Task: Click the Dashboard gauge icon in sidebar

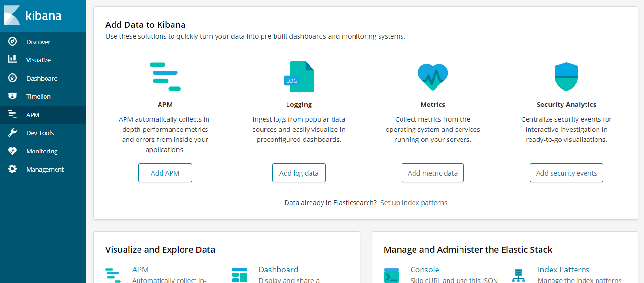Action: 12,78
